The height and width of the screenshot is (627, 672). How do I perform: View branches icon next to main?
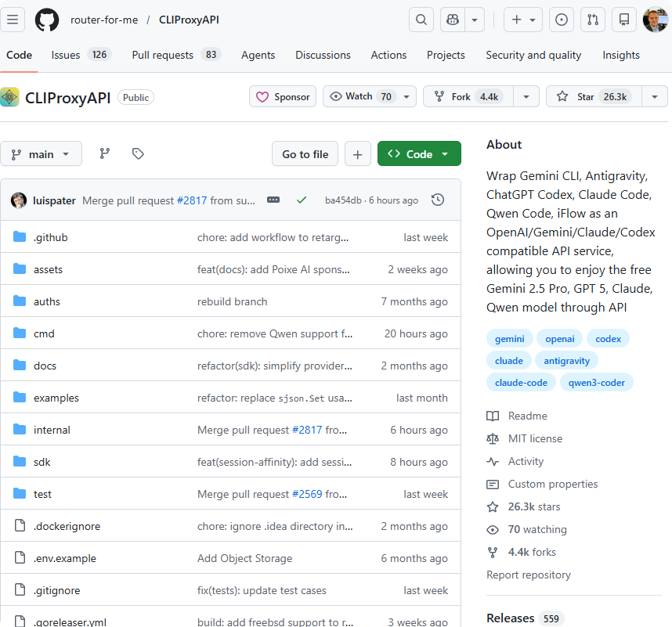tap(105, 153)
